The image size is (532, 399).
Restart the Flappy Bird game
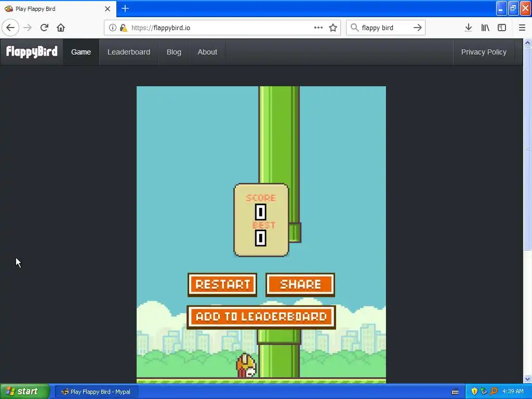tap(222, 284)
